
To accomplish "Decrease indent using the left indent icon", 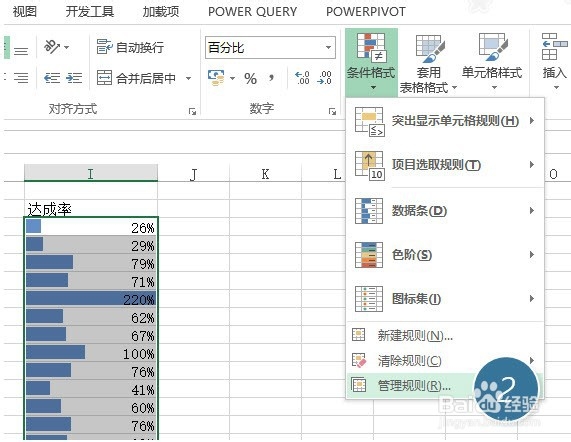I will 52,78.
